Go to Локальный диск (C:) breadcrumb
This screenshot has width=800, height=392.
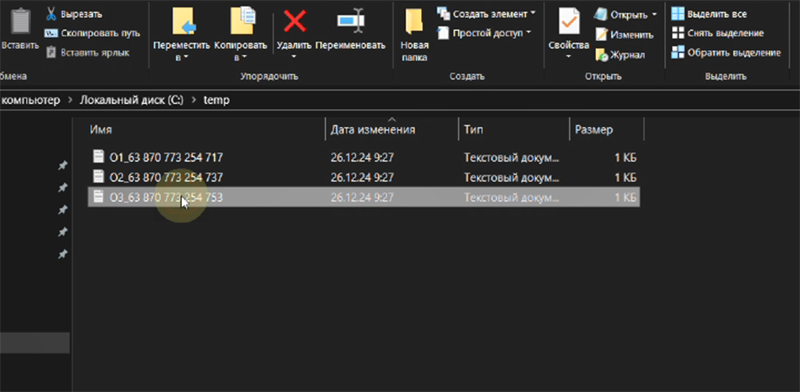click(x=131, y=101)
